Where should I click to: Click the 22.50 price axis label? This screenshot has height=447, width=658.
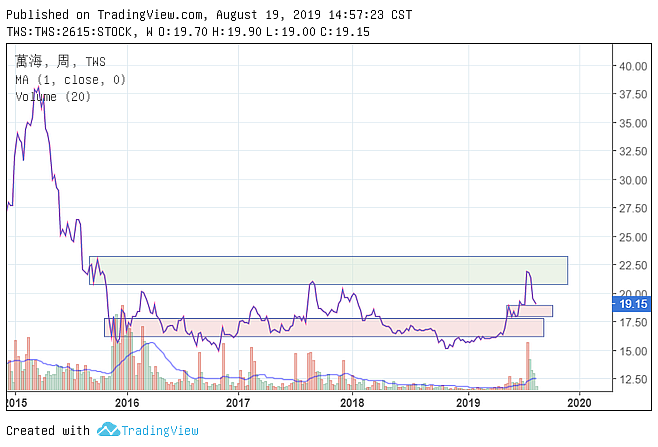coord(633,266)
